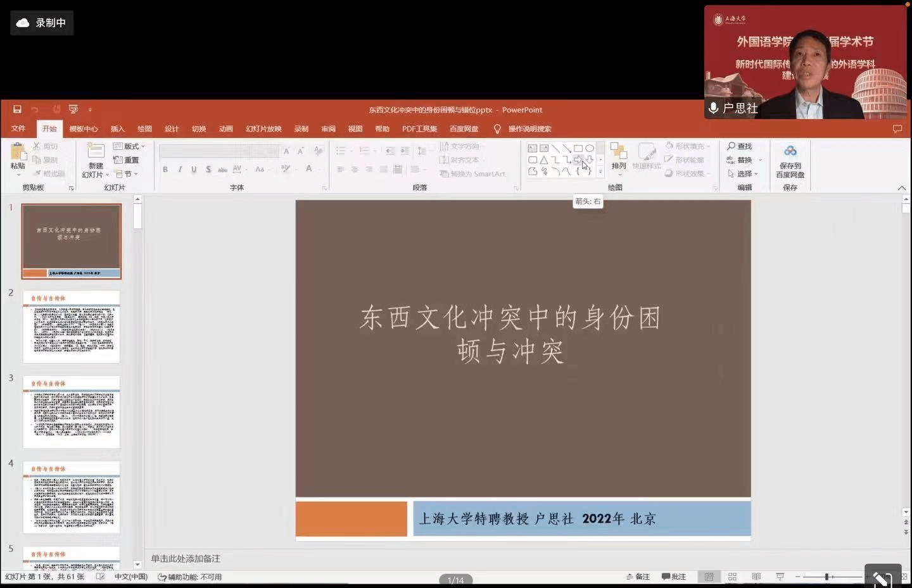Screen dimensions: 912x588
Task: Switch to slide sorter view in status bar
Action: click(x=732, y=577)
